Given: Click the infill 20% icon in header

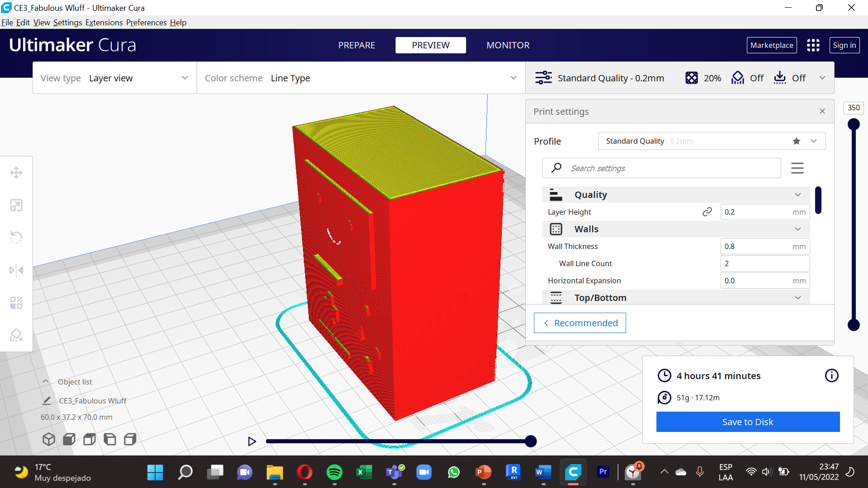Looking at the screenshot, I should point(691,78).
